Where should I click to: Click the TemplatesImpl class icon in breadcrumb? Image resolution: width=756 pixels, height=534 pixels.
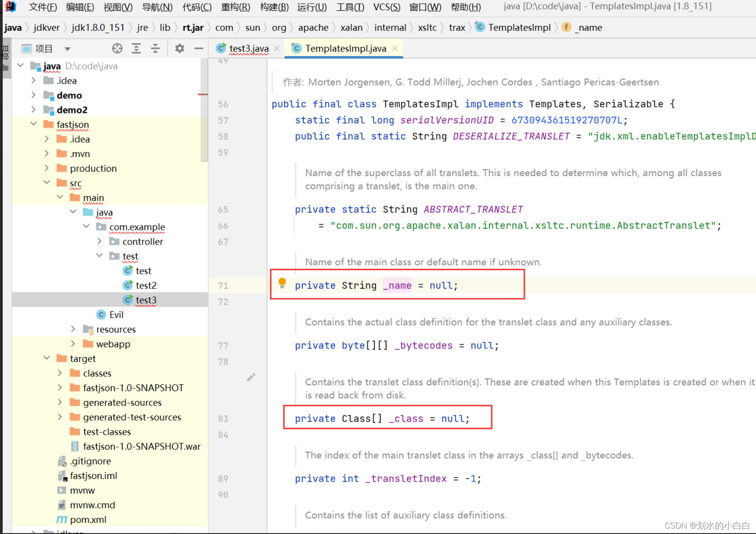point(480,27)
